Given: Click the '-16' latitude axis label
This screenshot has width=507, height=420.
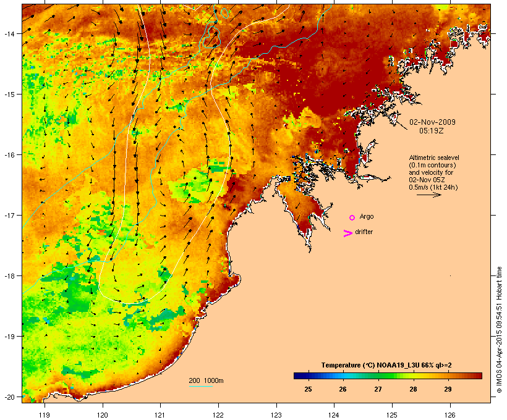Looking at the screenshot, I should pos(9,155).
